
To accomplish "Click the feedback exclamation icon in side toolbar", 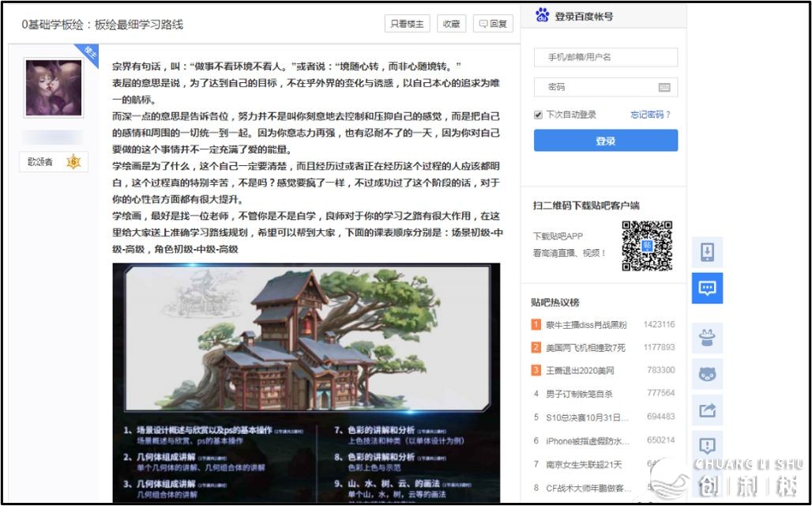I will [x=708, y=446].
